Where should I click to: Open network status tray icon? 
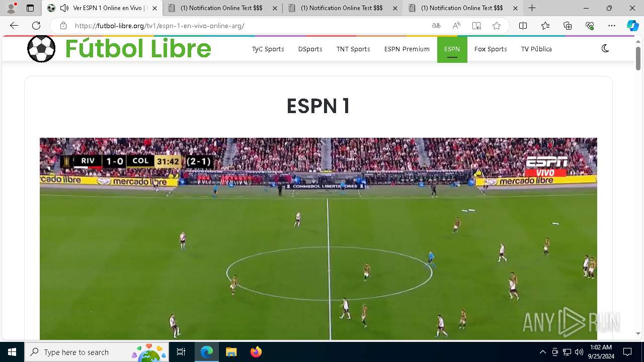click(567, 352)
